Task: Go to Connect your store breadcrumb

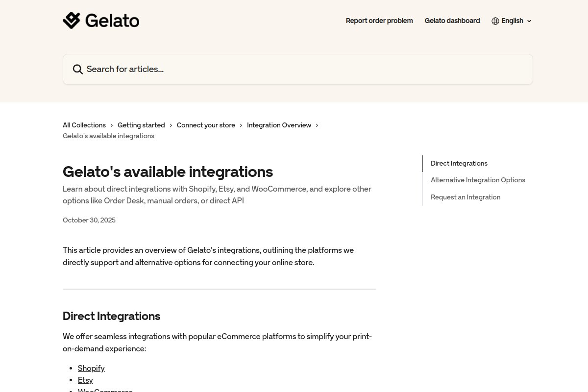Action: pos(206,125)
